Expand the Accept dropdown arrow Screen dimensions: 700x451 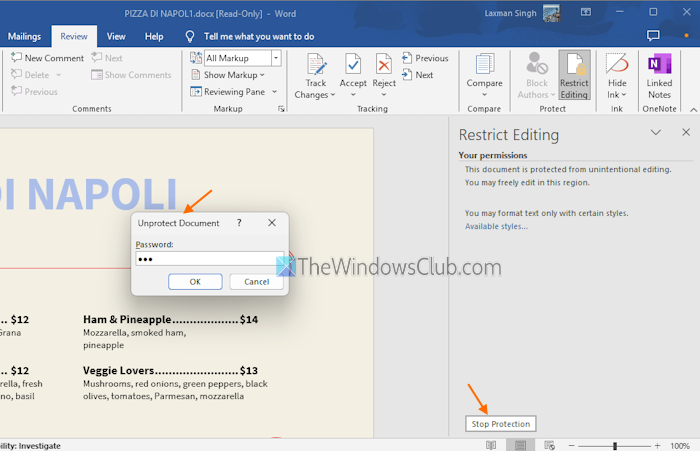pyautogui.click(x=353, y=95)
